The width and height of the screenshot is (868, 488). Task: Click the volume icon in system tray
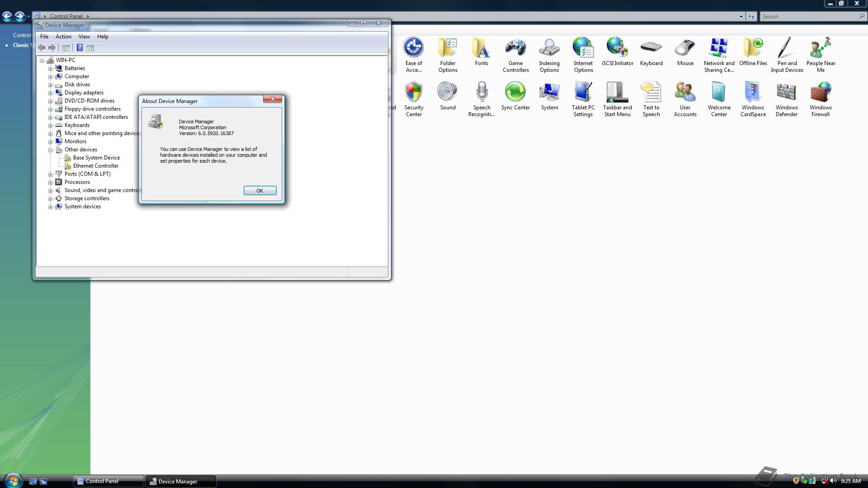point(833,481)
